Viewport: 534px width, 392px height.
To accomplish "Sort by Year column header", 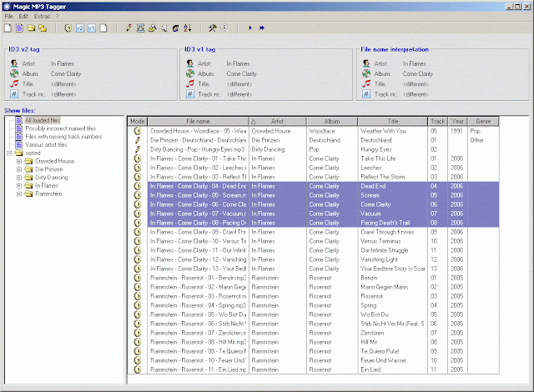I will pos(457,122).
